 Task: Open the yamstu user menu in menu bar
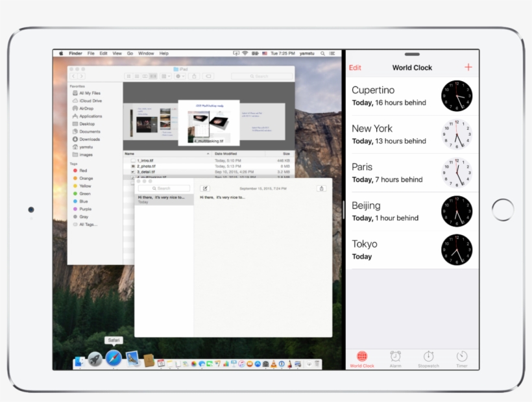click(x=307, y=53)
